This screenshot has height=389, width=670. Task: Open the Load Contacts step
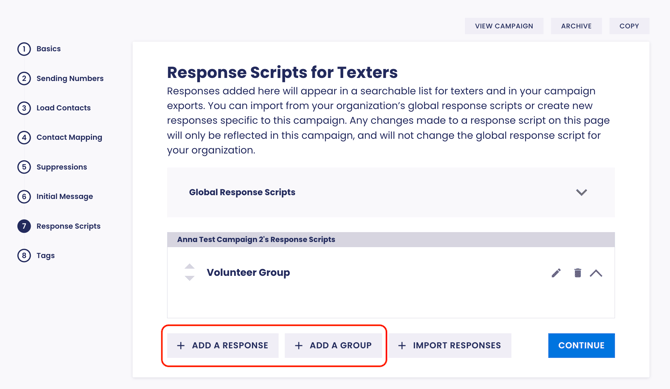(x=63, y=108)
